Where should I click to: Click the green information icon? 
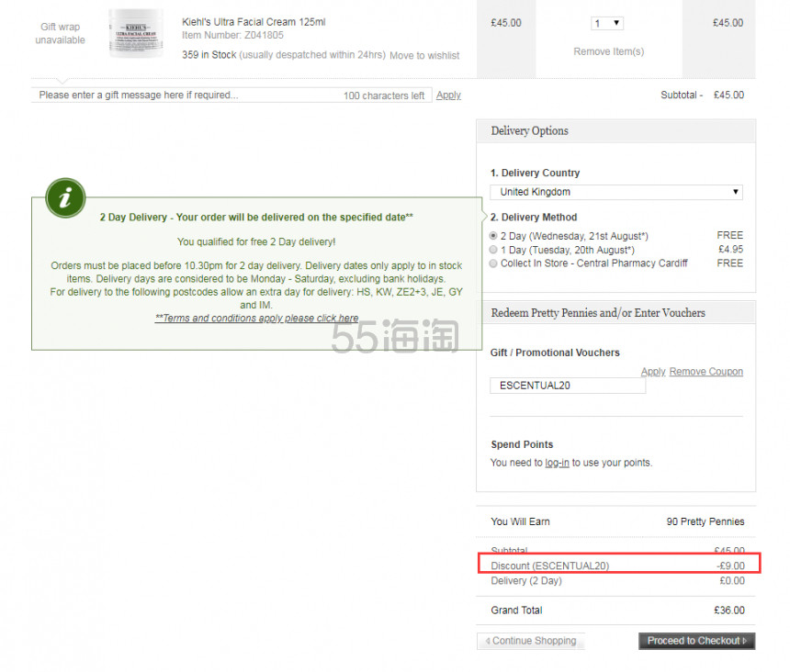(65, 197)
